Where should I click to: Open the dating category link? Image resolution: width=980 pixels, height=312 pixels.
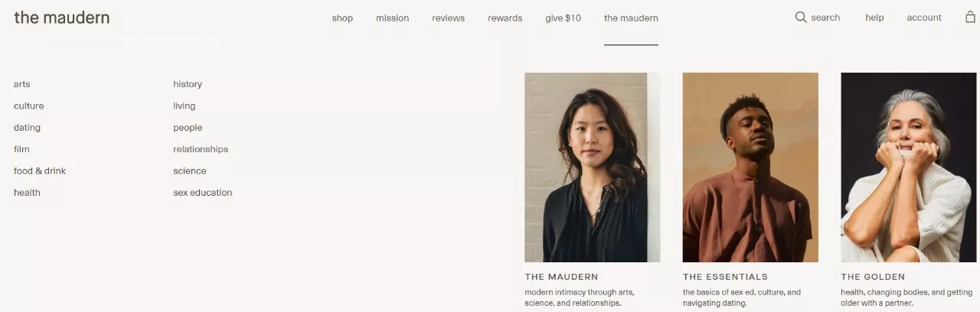27,128
